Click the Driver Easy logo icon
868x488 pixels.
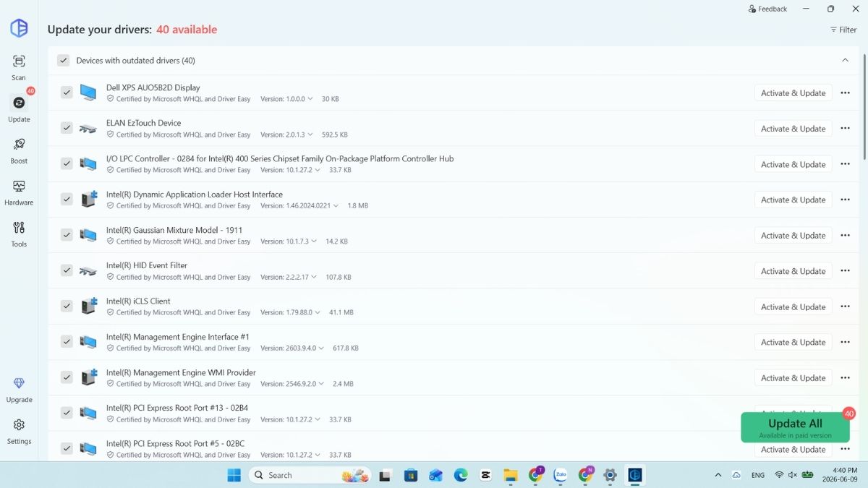point(19,27)
